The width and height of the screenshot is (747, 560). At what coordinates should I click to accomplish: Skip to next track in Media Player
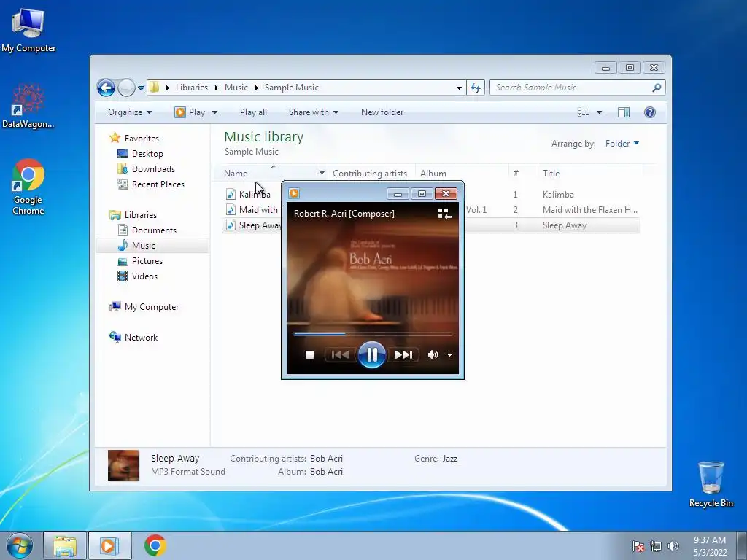pos(403,355)
